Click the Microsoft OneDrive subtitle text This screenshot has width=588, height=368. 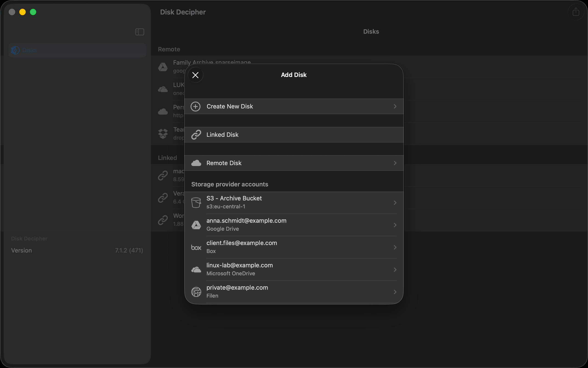231,273
